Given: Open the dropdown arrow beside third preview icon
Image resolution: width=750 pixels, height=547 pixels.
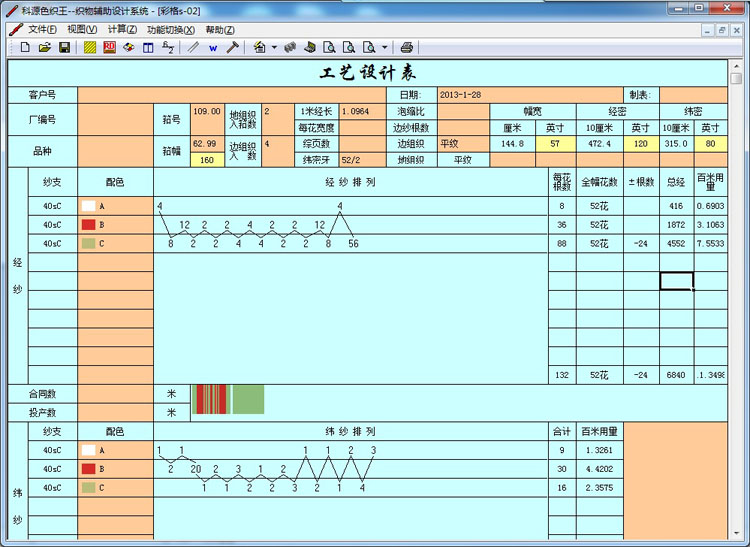Looking at the screenshot, I should click(x=385, y=47).
